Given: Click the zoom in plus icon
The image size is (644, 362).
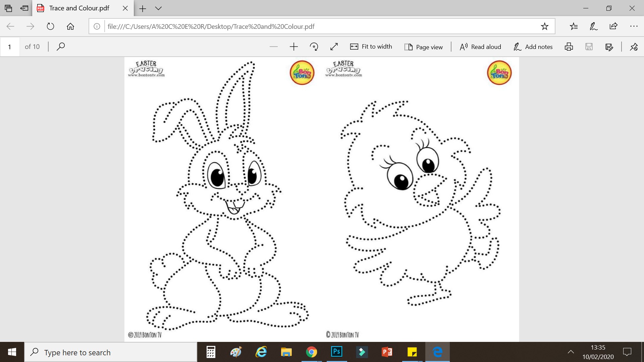Looking at the screenshot, I should (x=293, y=47).
